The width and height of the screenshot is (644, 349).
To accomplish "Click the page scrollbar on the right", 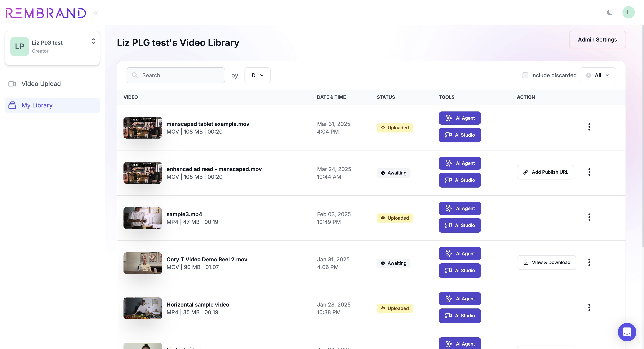I will [x=643, y=136].
